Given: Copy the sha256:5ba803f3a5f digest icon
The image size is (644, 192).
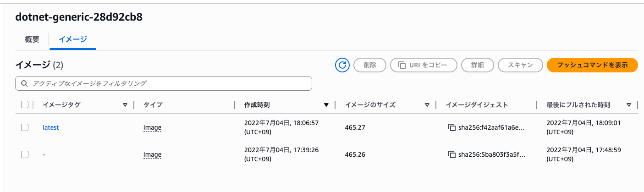Looking at the screenshot, I should tap(451, 154).
